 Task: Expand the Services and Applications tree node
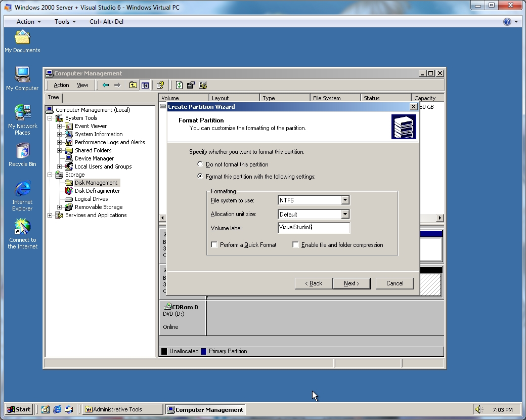coord(50,215)
